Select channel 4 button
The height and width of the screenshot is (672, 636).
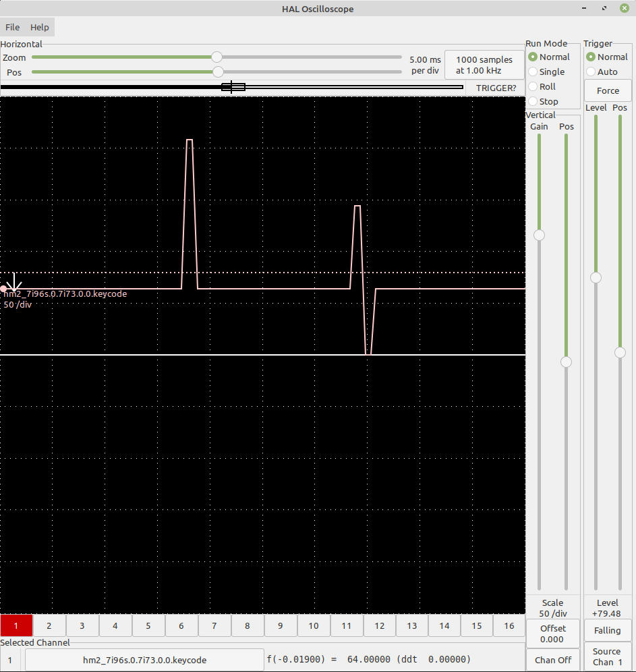pos(115,625)
